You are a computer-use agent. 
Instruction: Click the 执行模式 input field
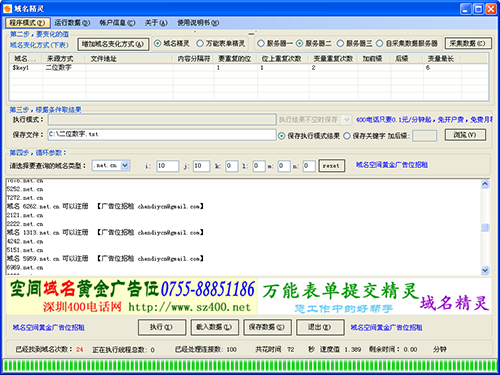click(162, 120)
